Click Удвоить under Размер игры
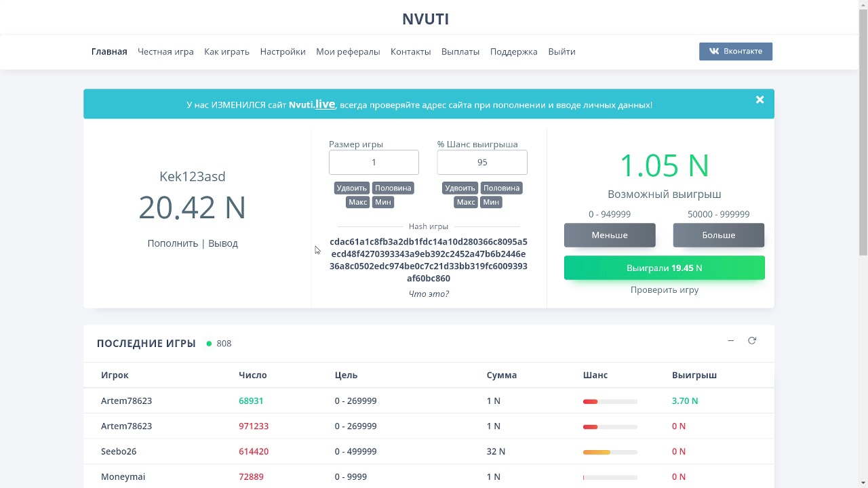Viewport: 868px width, 488px height. point(351,188)
